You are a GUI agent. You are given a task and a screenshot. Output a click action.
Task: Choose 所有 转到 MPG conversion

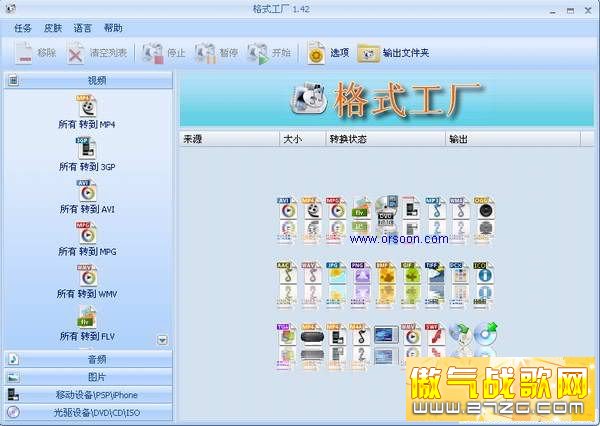point(87,239)
